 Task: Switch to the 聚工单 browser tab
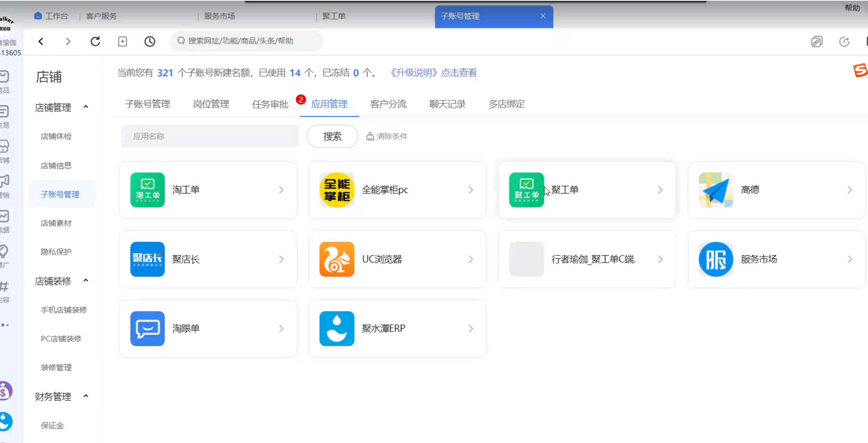coord(334,16)
